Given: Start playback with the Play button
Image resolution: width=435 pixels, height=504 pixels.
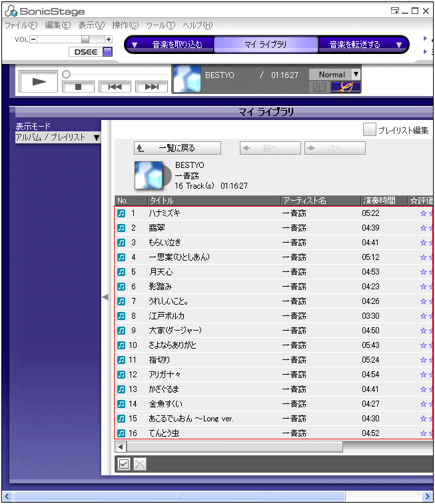Looking at the screenshot, I should click(x=39, y=81).
